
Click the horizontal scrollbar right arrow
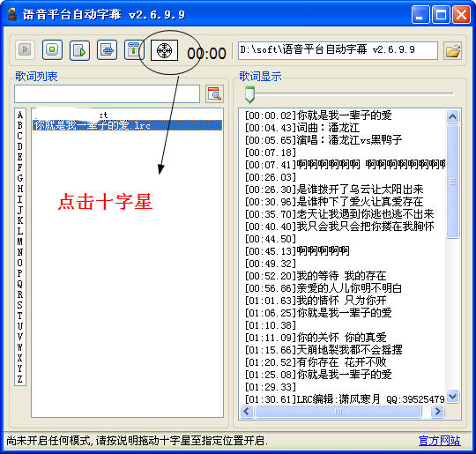pyautogui.click(x=437, y=412)
